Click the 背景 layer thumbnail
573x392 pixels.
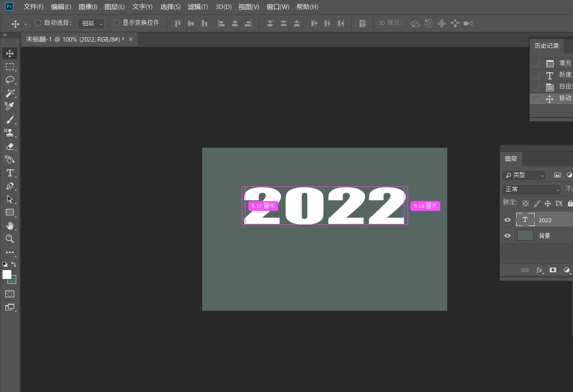(x=525, y=235)
